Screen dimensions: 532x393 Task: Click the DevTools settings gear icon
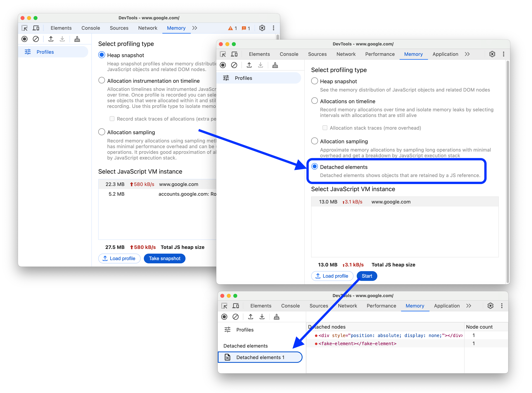pyautogui.click(x=492, y=54)
